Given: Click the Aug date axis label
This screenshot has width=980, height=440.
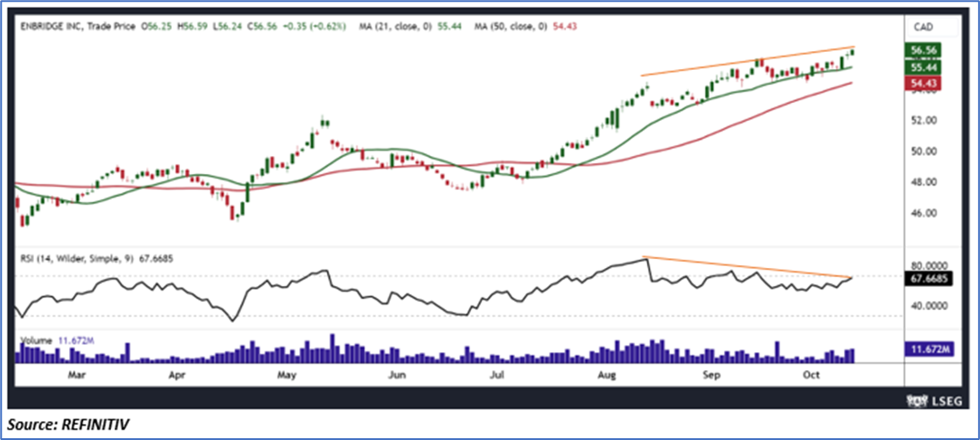Looking at the screenshot, I should click(x=606, y=375).
